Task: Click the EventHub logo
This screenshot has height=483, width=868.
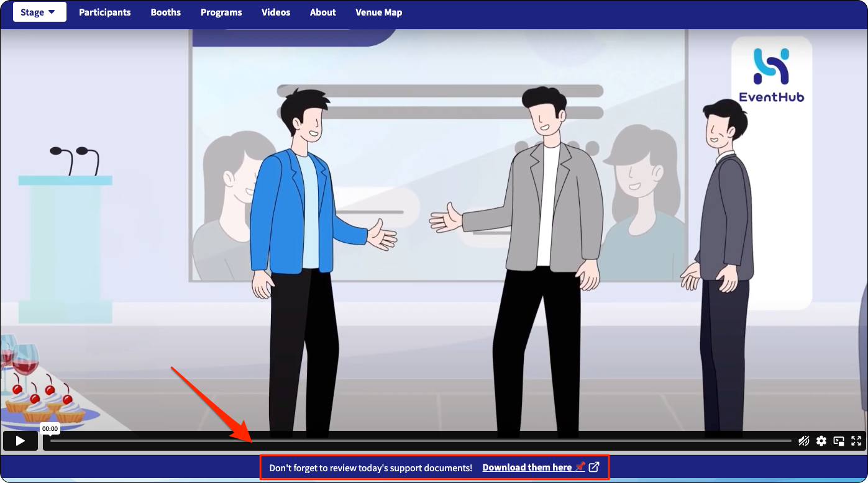Action: [771, 74]
